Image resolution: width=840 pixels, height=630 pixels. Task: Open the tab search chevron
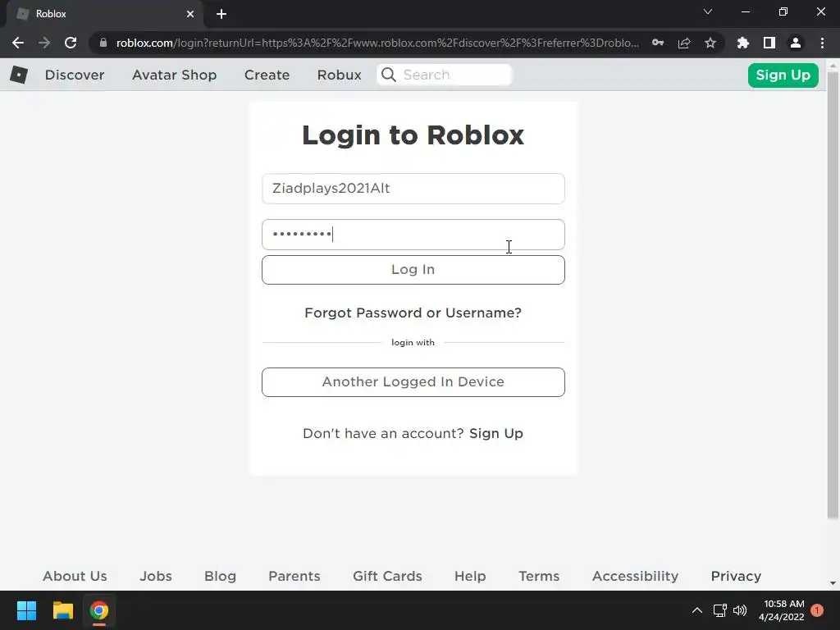[x=708, y=11]
